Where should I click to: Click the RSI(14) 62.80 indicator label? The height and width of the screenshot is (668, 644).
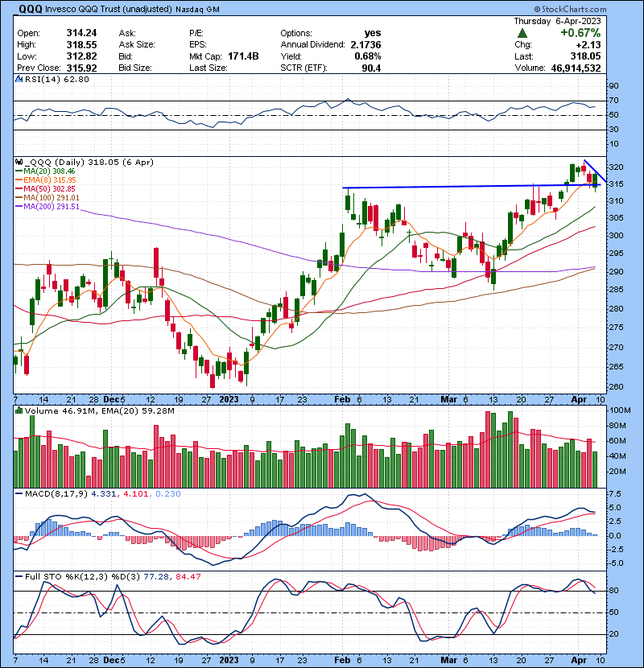56,79
